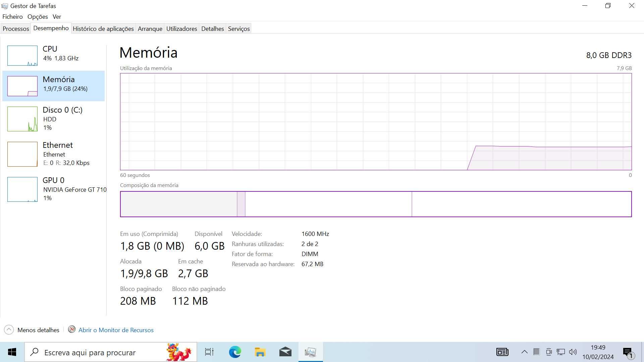644x362 pixels.
Task: Click the memory composition bar
Action: [376, 204]
